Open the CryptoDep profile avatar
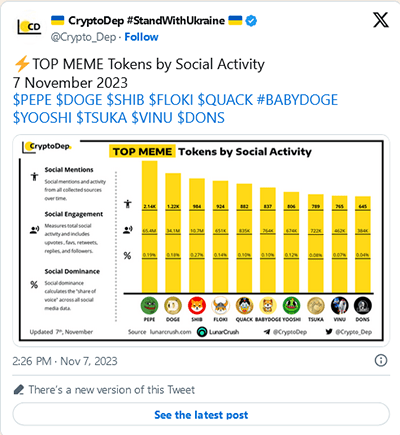 point(30,27)
